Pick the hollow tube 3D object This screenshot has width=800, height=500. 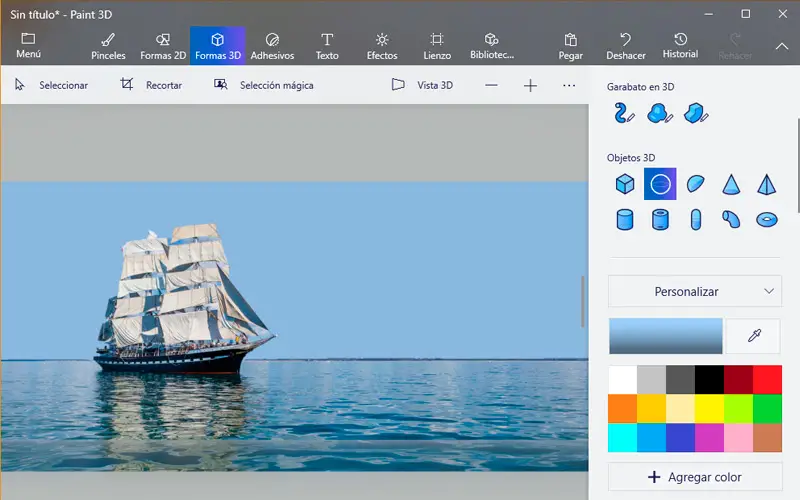point(660,220)
